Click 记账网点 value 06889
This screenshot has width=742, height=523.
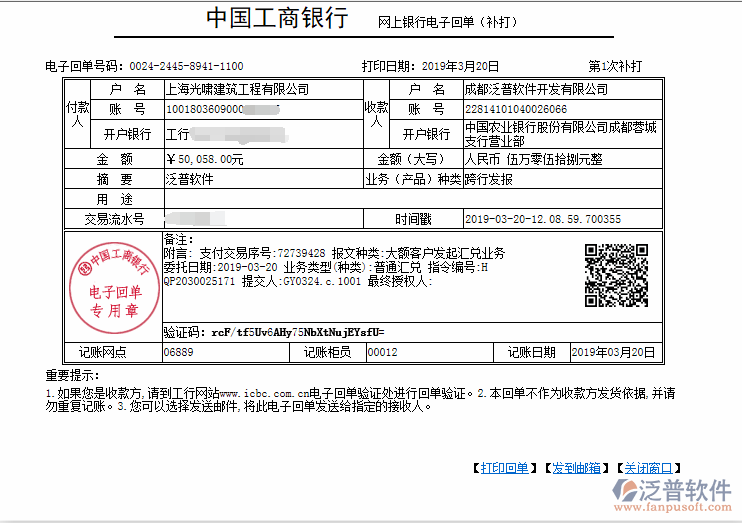coord(178,352)
